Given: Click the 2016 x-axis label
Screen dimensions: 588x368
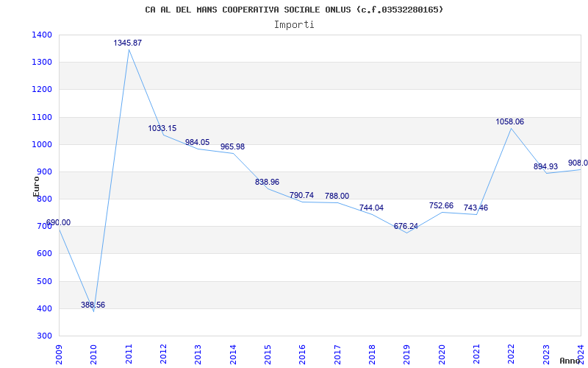Looking at the screenshot, I should pos(303,355).
